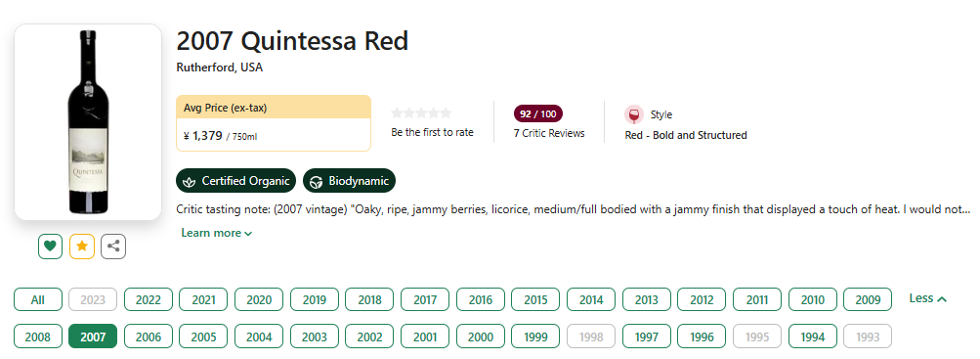
Task: Select the 2008 vintage chip
Action: click(38, 337)
